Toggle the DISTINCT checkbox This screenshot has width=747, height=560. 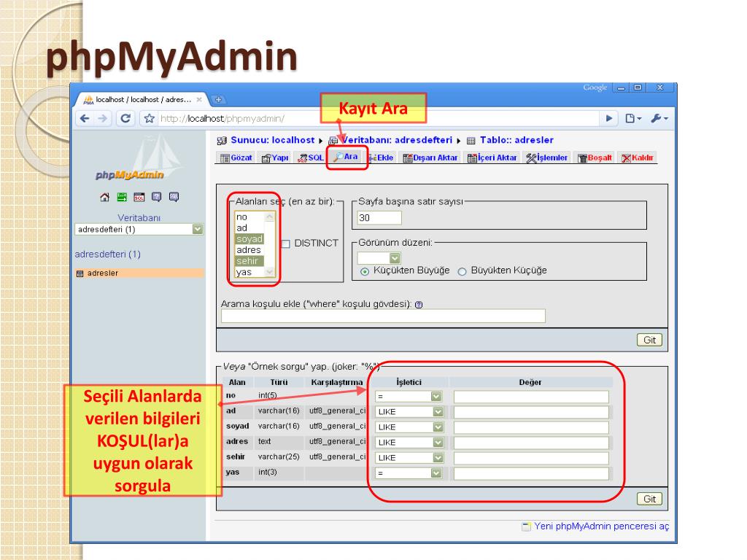[x=286, y=244]
